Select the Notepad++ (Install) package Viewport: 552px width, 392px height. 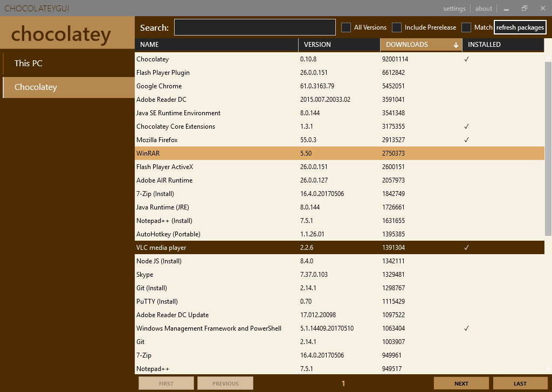pos(340,221)
